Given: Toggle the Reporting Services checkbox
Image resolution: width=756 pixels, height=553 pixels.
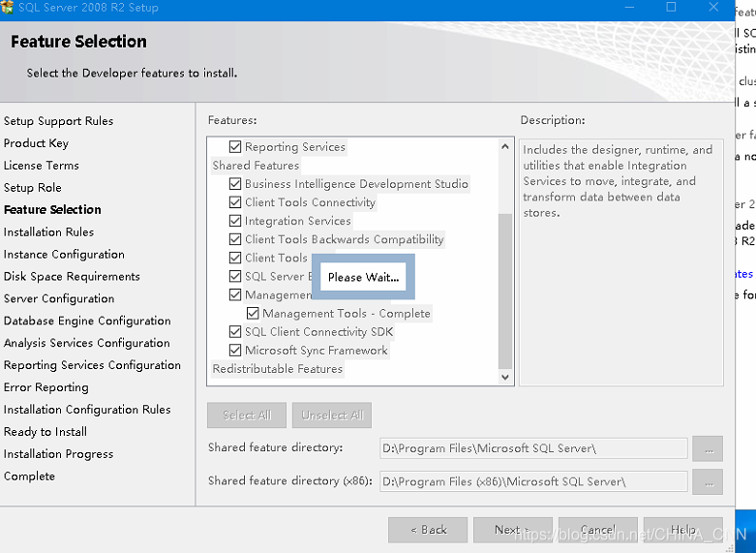Looking at the screenshot, I should (x=235, y=146).
